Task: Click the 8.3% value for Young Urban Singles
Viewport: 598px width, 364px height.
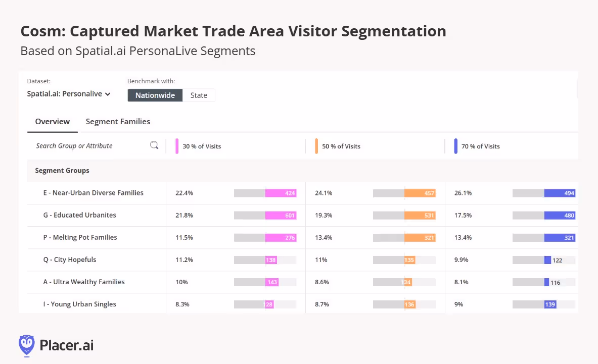Action: pyautogui.click(x=182, y=304)
